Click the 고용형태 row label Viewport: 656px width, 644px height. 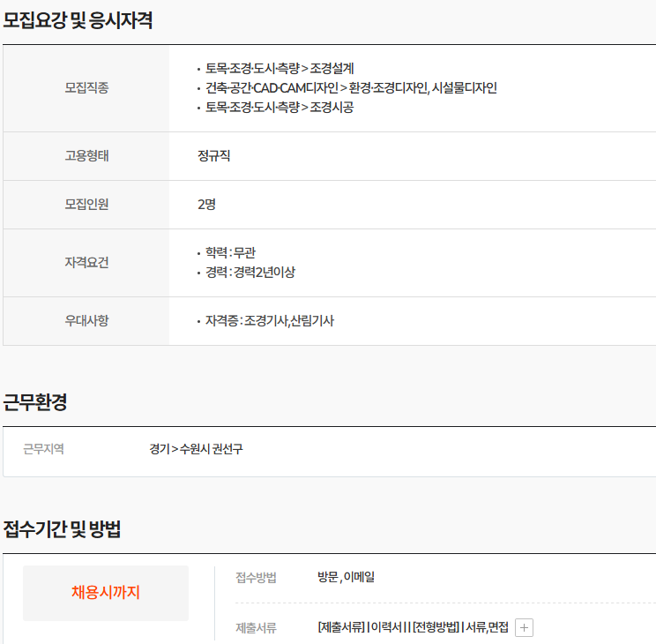click(x=86, y=156)
